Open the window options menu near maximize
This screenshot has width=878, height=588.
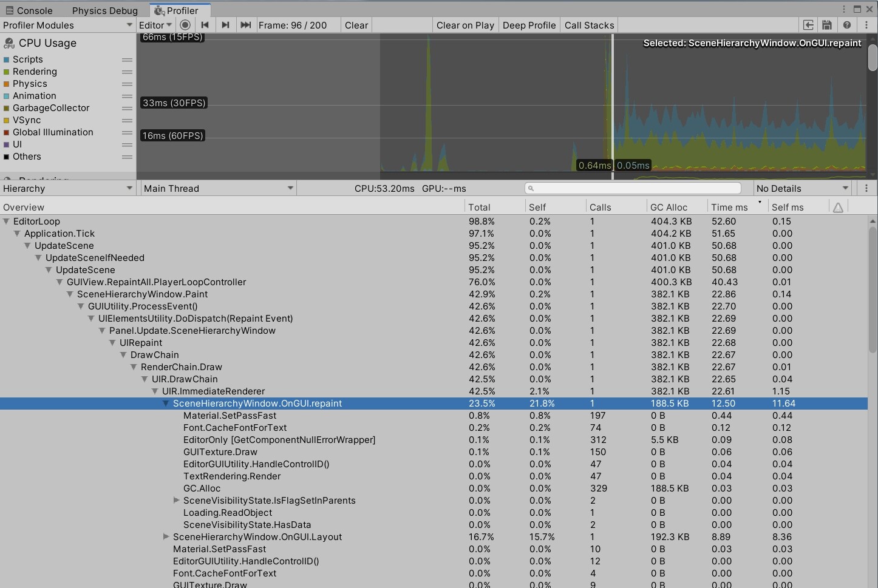coord(844,9)
